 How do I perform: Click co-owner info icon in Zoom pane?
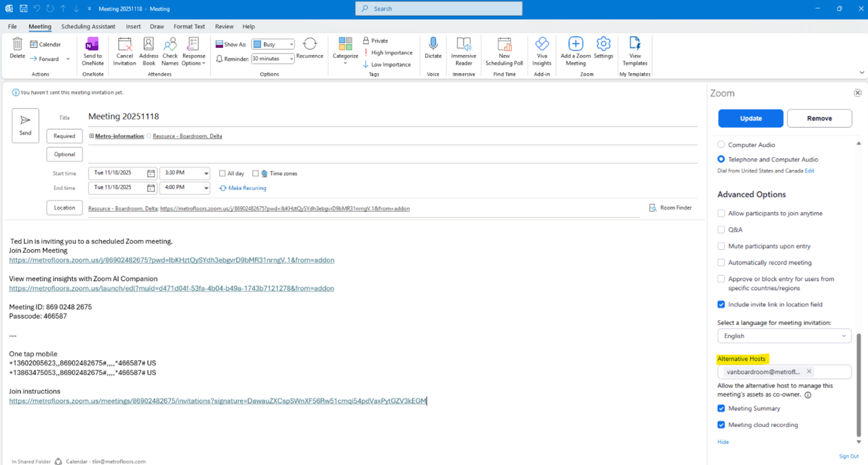click(808, 395)
